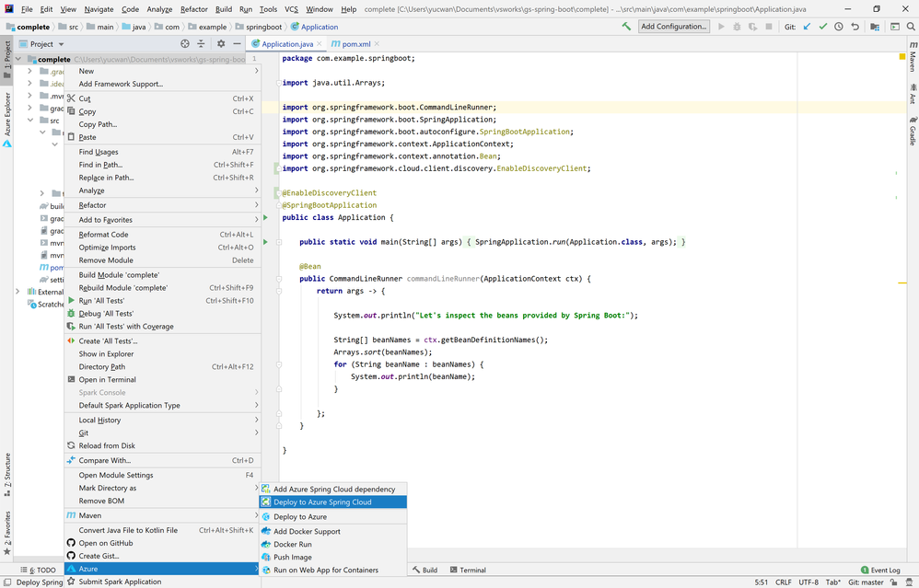
Task: Click Docker Run in Azure submenu
Action: pos(333,544)
